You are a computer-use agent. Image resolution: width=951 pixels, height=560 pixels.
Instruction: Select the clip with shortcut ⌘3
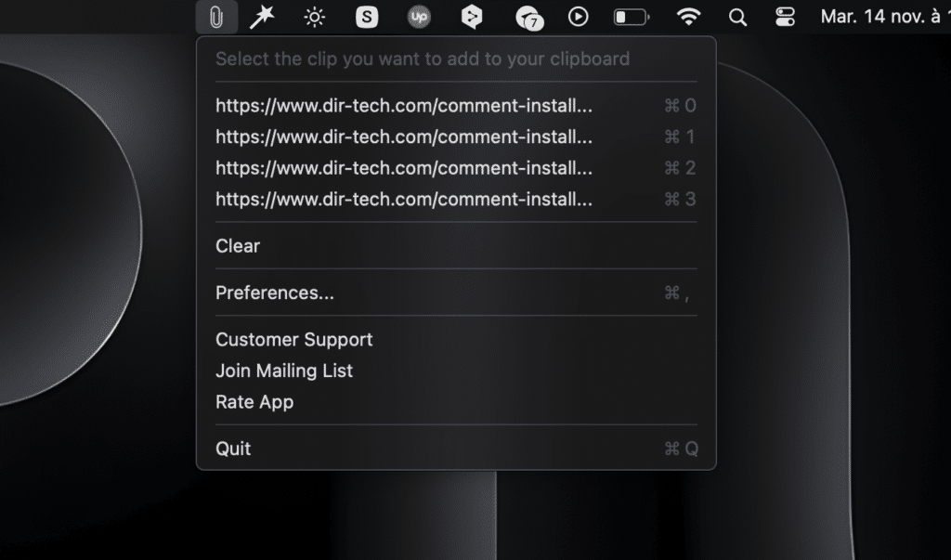(x=456, y=200)
